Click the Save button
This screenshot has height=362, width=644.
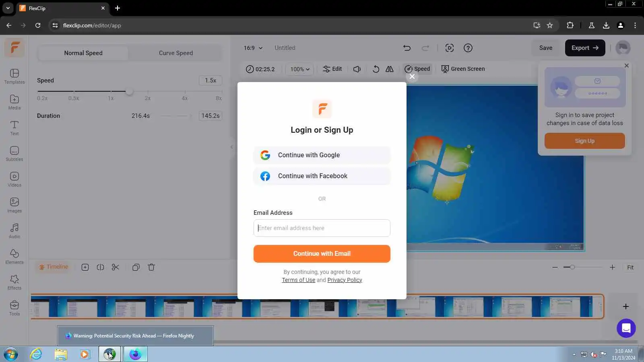click(x=546, y=48)
